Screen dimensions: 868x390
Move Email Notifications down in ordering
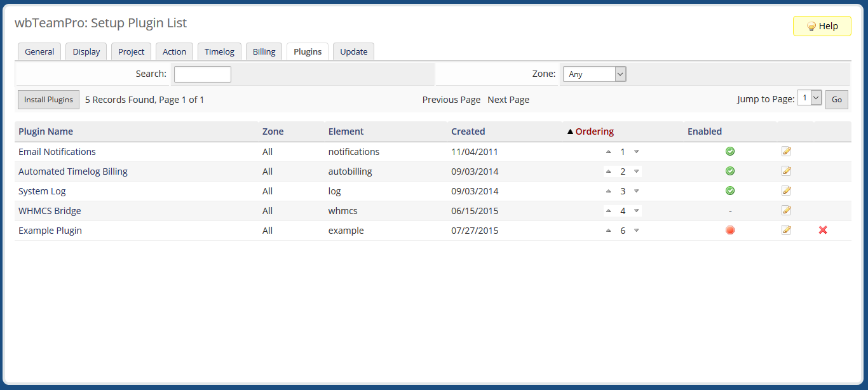tap(637, 152)
